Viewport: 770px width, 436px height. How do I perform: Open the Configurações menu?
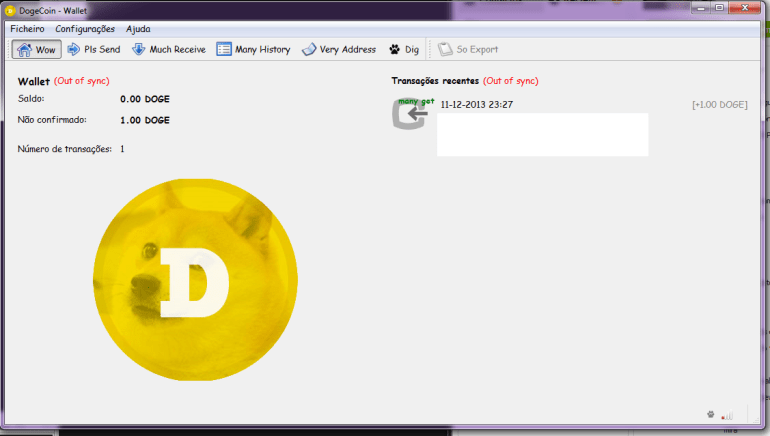point(84,29)
